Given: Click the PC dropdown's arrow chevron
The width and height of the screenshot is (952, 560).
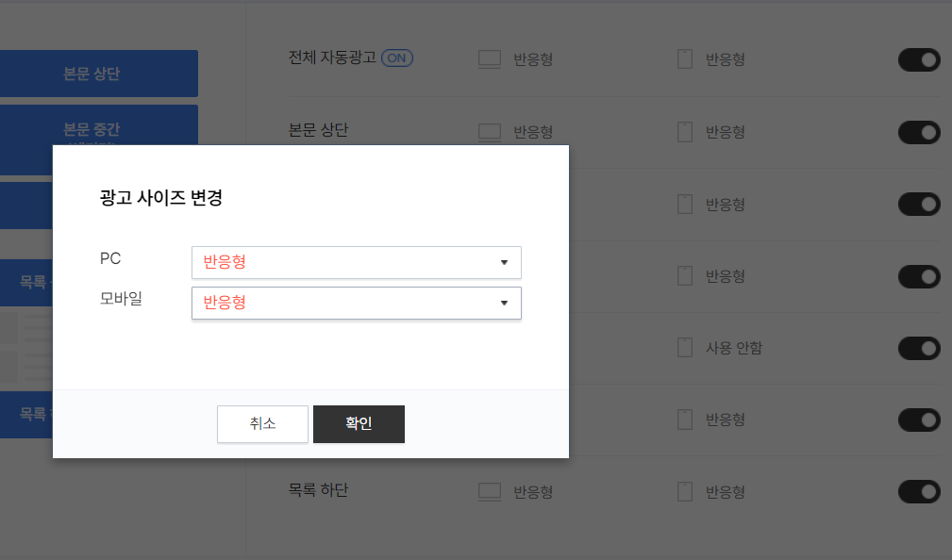Looking at the screenshot, I should (x=506, y=262).
